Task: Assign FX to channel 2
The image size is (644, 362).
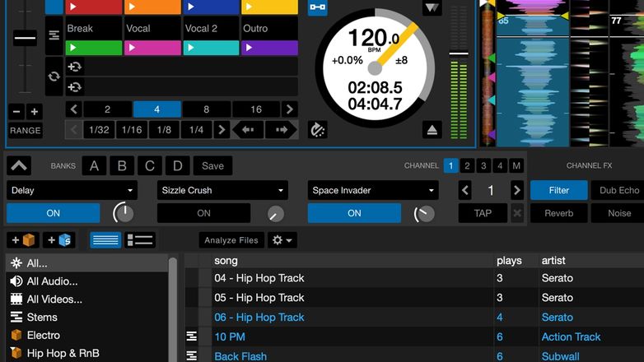Action: tap(467, 166)
